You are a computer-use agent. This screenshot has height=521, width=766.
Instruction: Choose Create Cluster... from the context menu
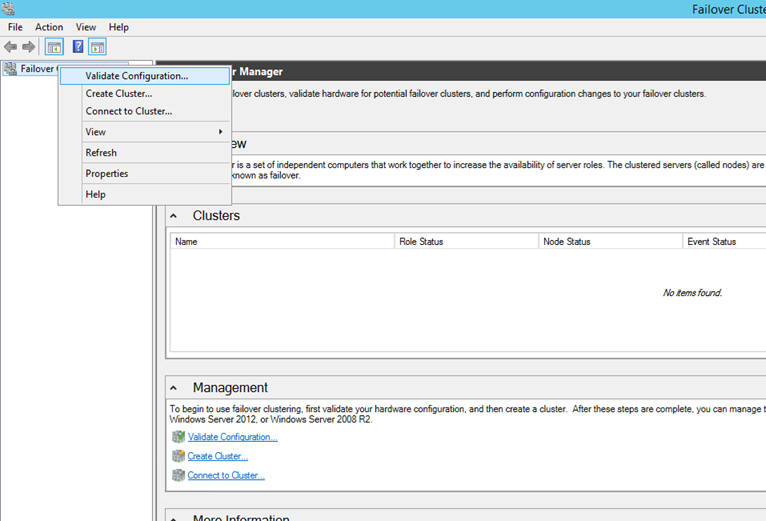145,93
